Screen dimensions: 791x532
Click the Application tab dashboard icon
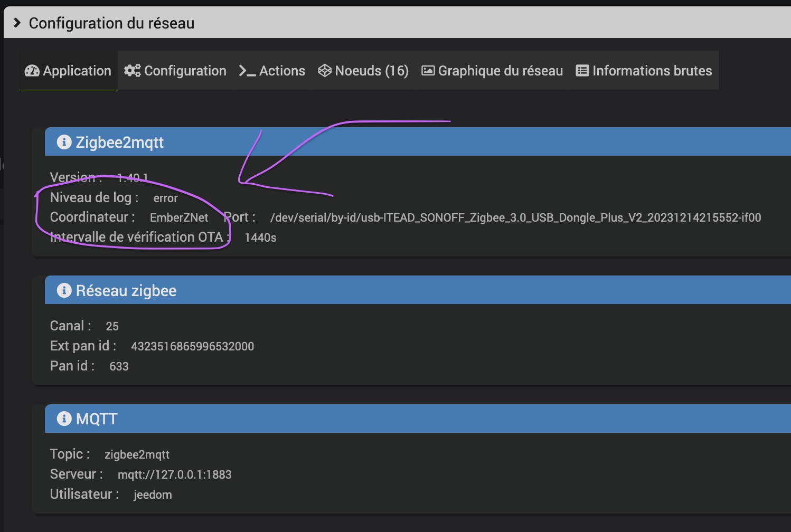click(32, 71)
